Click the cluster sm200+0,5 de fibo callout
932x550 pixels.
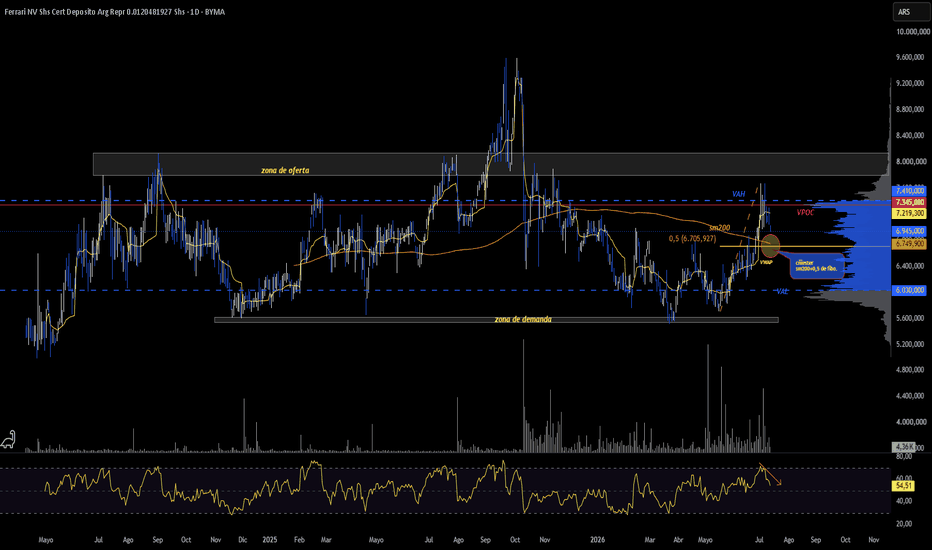[817, 266]
